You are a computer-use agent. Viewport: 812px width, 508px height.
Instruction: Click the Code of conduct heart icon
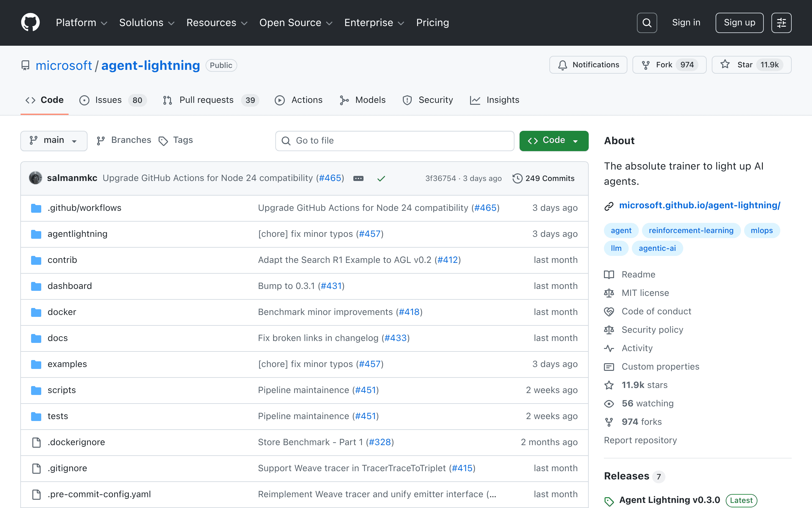pos(609,312)
